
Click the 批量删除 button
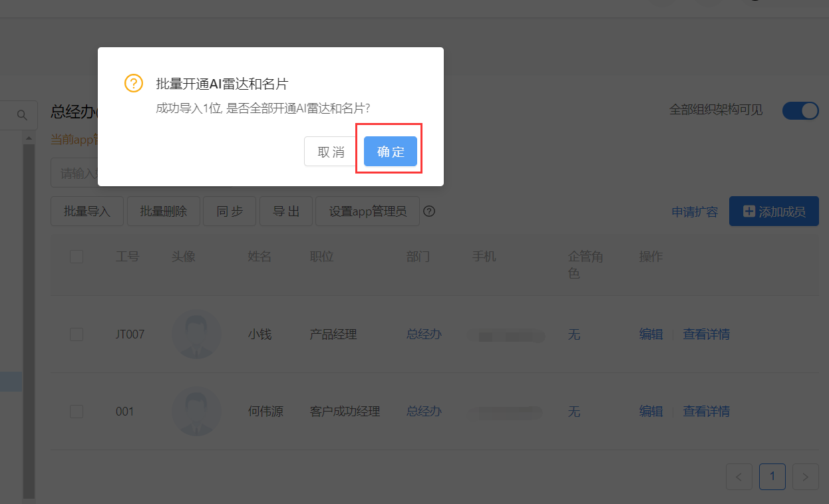coord(164,211)
